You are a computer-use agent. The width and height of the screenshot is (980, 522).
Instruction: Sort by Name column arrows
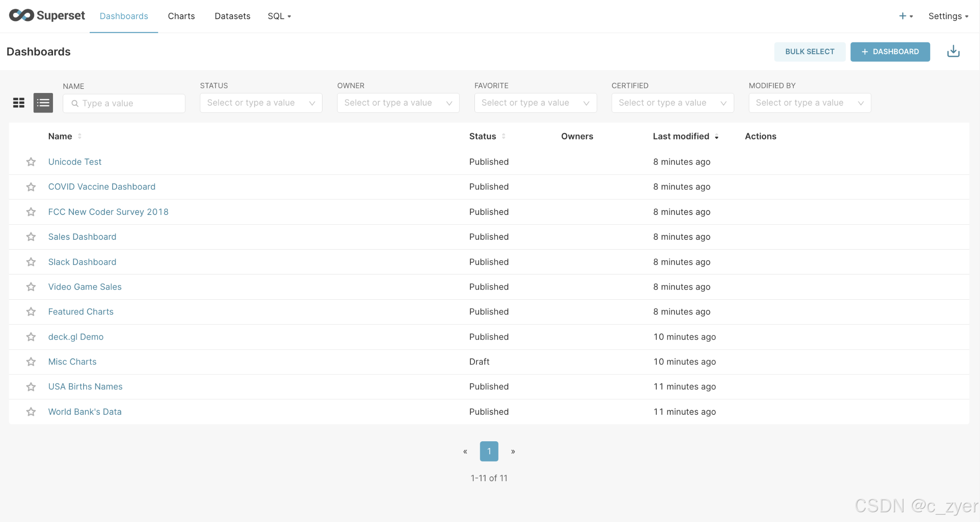pyautogui.click(x=79, y=136)
